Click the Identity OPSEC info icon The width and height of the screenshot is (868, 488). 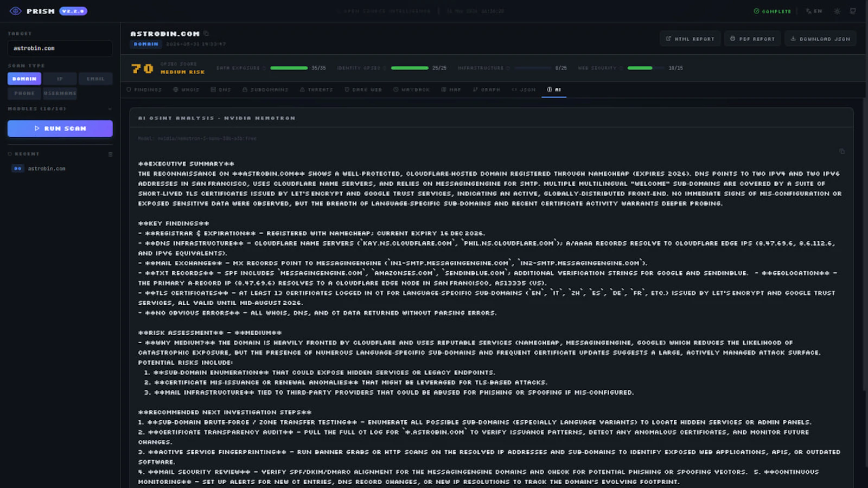click(385, 68)
